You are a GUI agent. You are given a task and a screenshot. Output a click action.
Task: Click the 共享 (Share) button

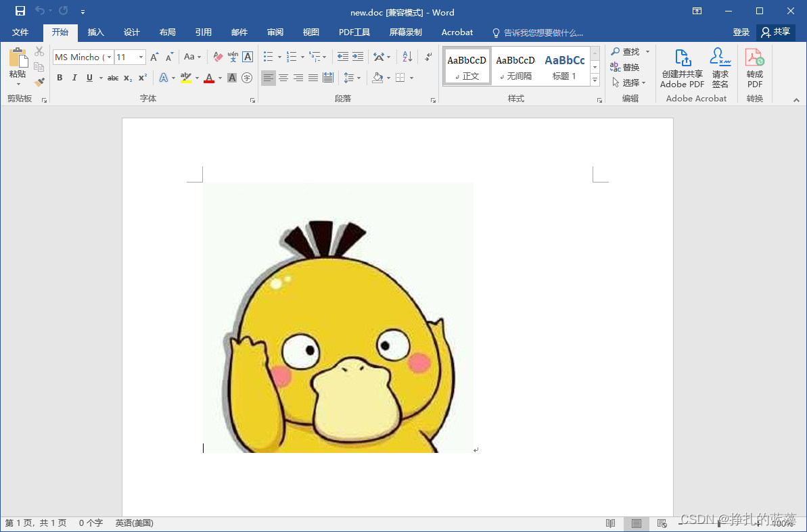click(x=776, y=32)
